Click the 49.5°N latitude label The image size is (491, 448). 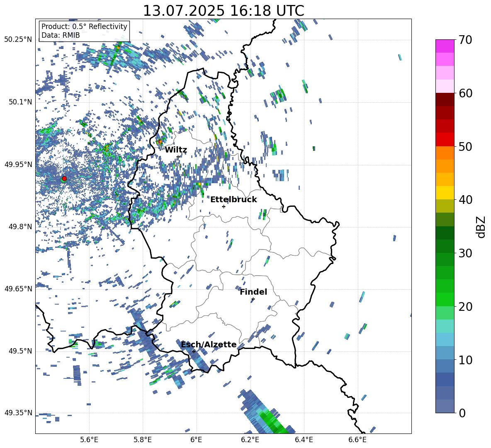point(20,351)
